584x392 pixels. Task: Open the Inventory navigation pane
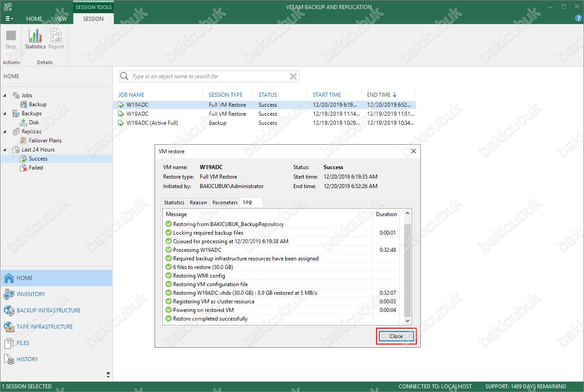click(x=31, y=294)
